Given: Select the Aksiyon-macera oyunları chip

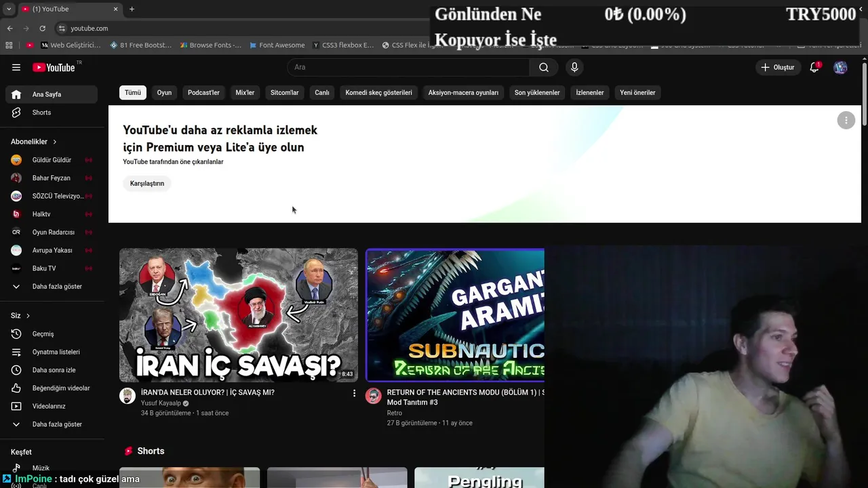Looking at the screenshot, I should [x=463, y=93].
